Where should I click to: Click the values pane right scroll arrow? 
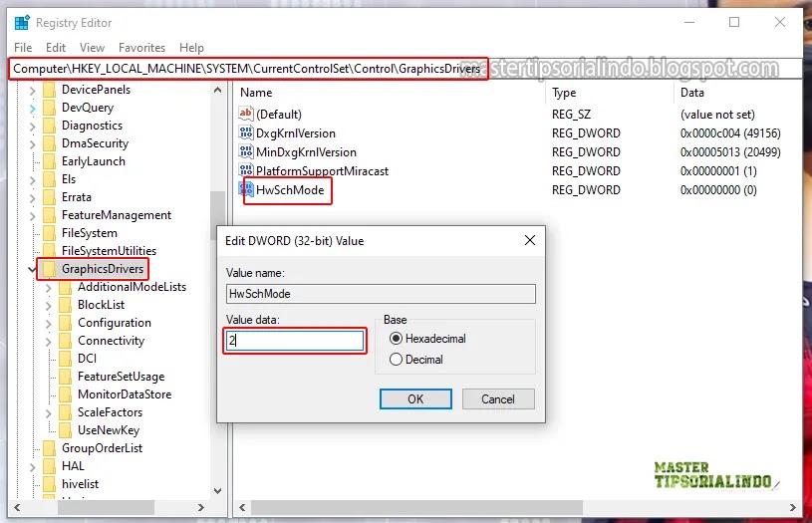click(x=792, y=508)
